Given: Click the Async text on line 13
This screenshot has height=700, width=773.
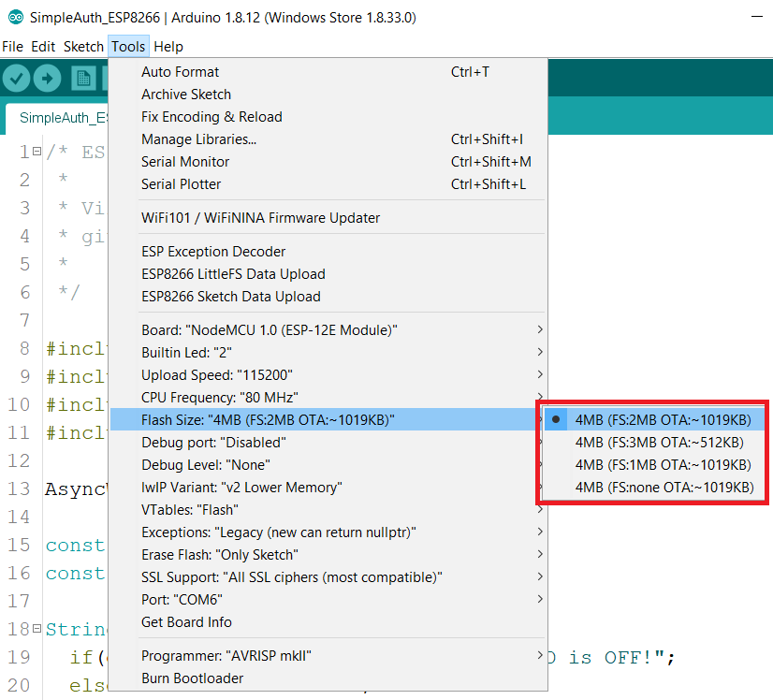Looking at the screenshot, I should (76, 489).
